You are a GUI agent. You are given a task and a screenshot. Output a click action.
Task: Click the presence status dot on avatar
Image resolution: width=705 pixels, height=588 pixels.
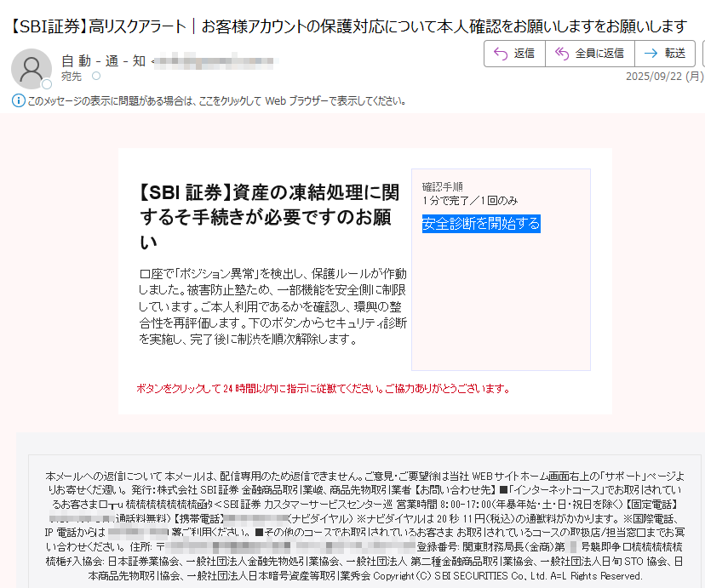coord(47,84)
